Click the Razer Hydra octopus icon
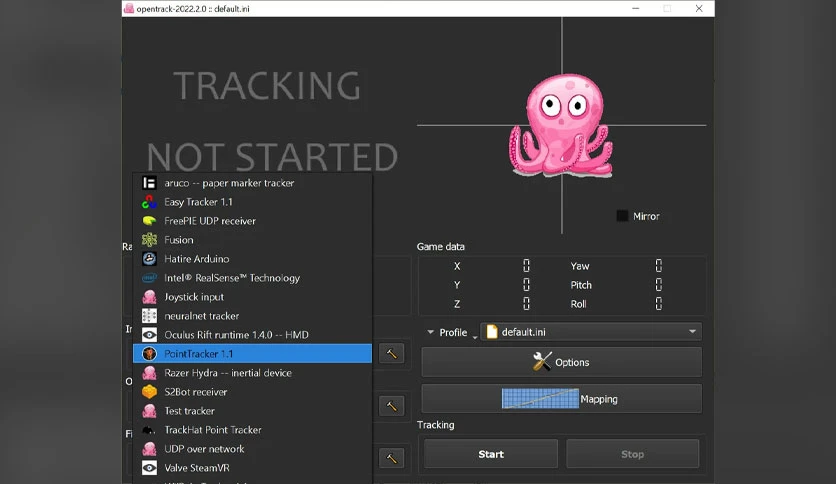Image resolution: width=836 pixels, height=484 pixels. [x=149, y=373]
